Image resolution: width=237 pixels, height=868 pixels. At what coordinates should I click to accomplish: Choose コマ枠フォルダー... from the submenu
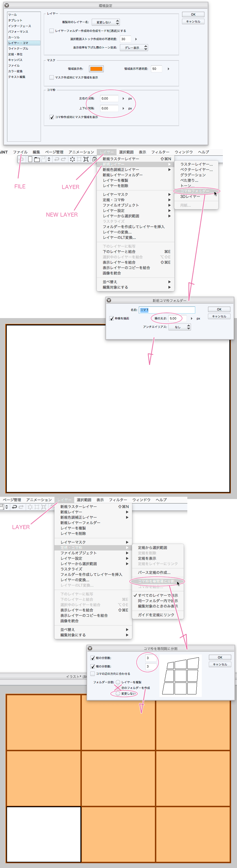pyautogui.click(x=196, y=191)
